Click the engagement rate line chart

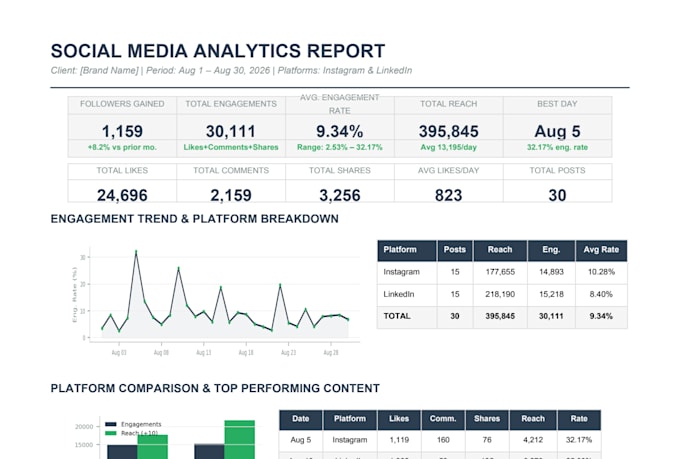click(216, 302)
